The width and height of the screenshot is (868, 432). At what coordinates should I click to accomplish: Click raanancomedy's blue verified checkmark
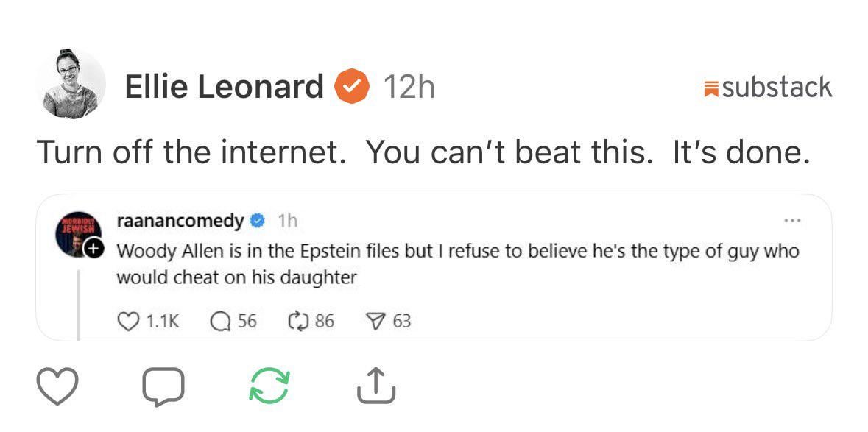point(257,220)
